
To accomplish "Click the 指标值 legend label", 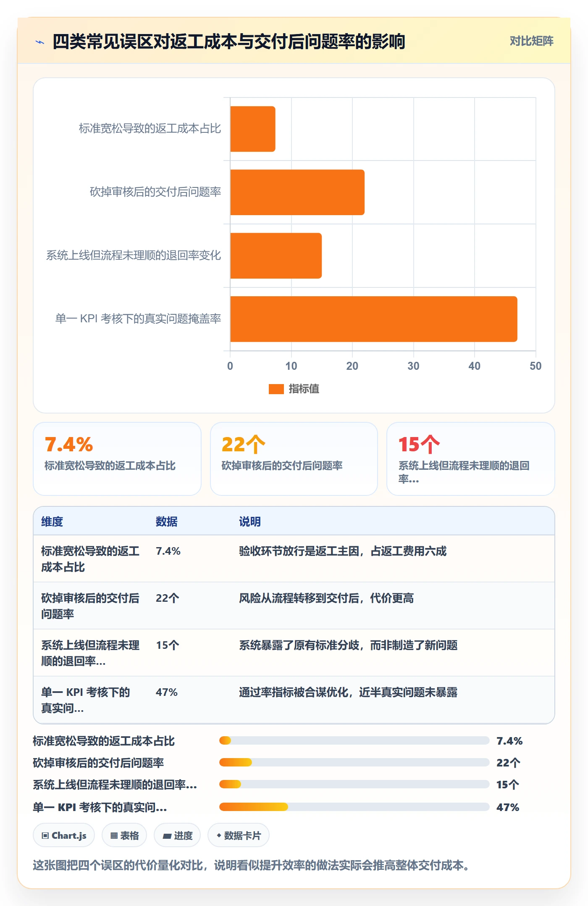I will coord(304,389).
